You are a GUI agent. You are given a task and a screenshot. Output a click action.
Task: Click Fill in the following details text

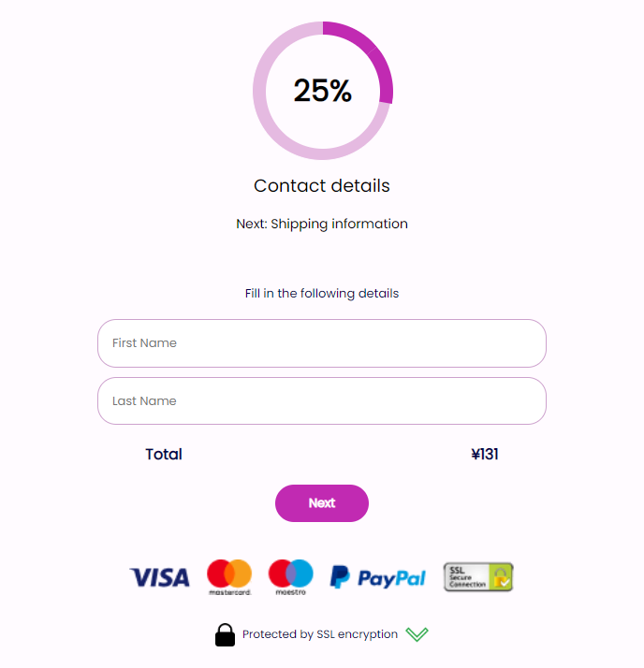(x=322, y=293)
